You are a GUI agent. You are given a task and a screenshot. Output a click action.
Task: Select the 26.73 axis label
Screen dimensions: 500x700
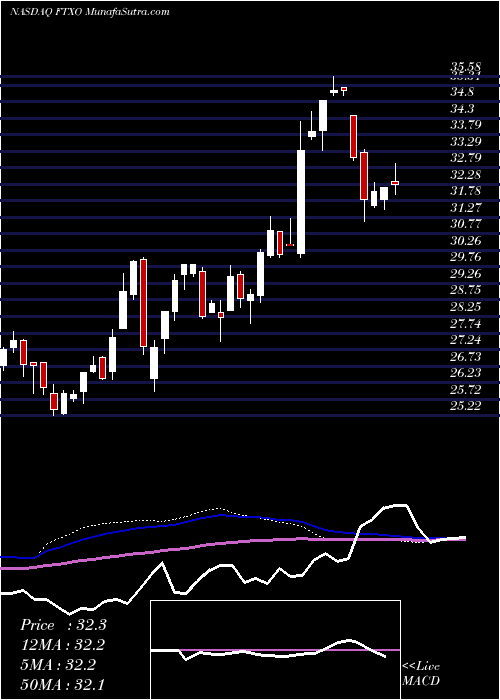pyautogui.click(x=466, y=357)
